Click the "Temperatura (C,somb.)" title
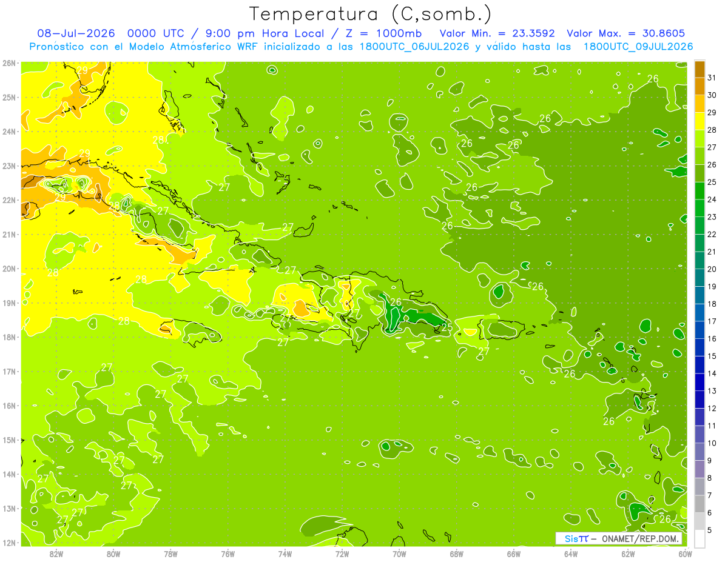This screenshot has width=728, height=562. tap(371, 14)
